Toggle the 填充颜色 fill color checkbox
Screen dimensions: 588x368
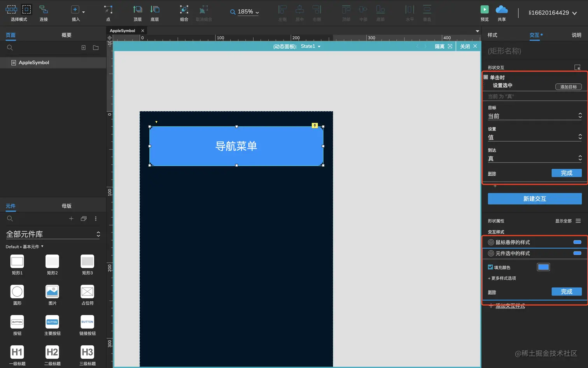490,267
